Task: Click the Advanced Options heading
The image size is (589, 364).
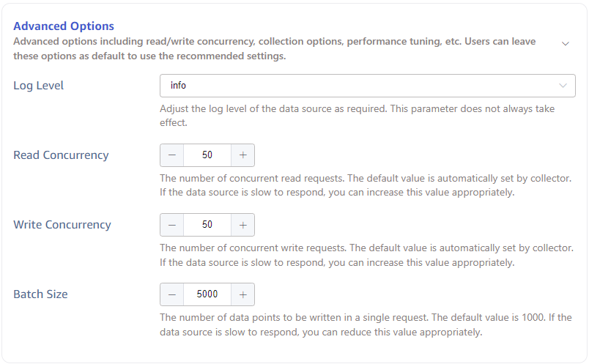Action: tap(64, 26)
